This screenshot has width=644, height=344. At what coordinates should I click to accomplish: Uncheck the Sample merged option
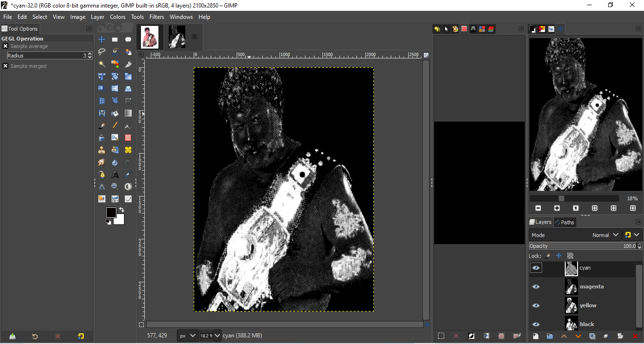tap(6, 66)
